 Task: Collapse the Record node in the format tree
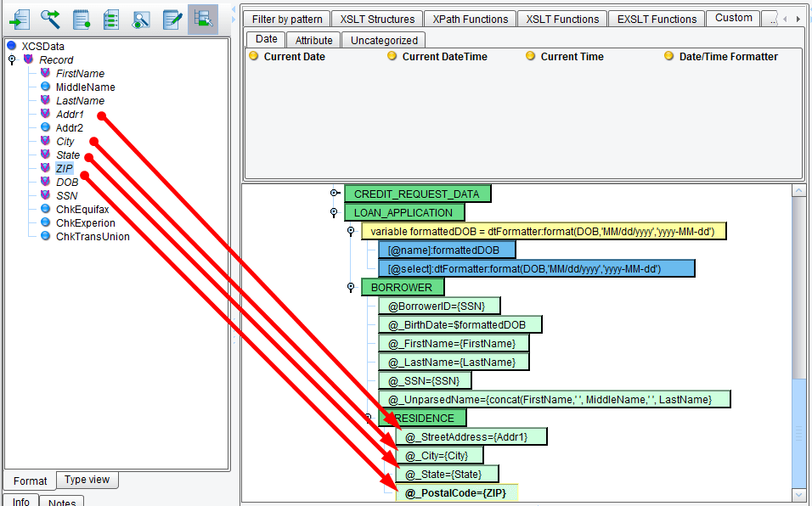(x=12, y=60)
